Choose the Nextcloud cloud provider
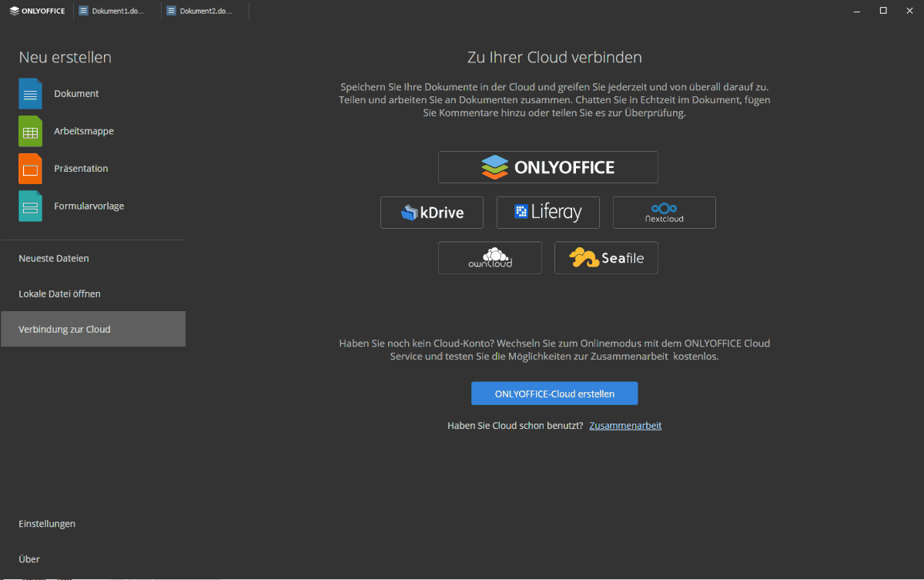Viewport: 924px width, 580px height. (x=665, y=213)
